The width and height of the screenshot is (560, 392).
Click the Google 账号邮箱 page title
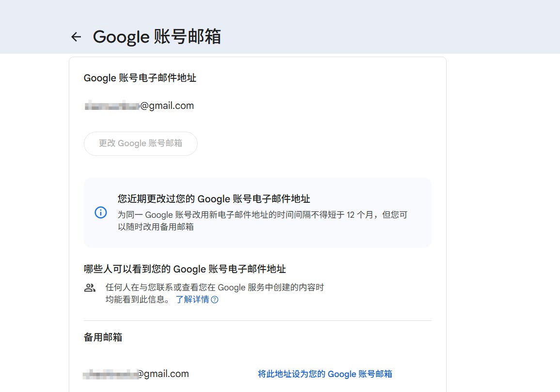point(156,37)
